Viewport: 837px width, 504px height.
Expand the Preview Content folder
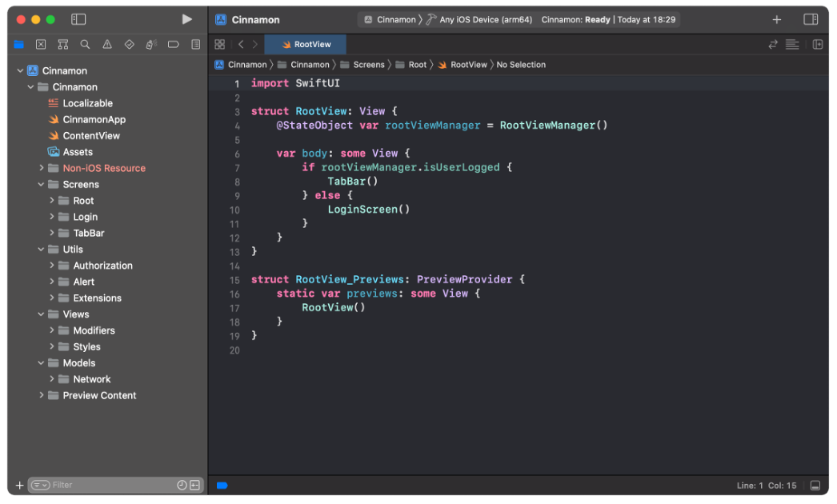point(42,395)
